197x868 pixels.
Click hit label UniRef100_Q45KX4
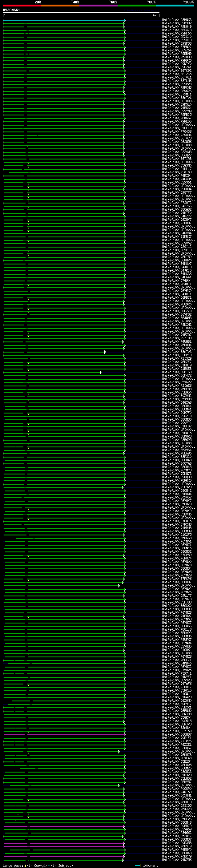click(x=177, y=108)
